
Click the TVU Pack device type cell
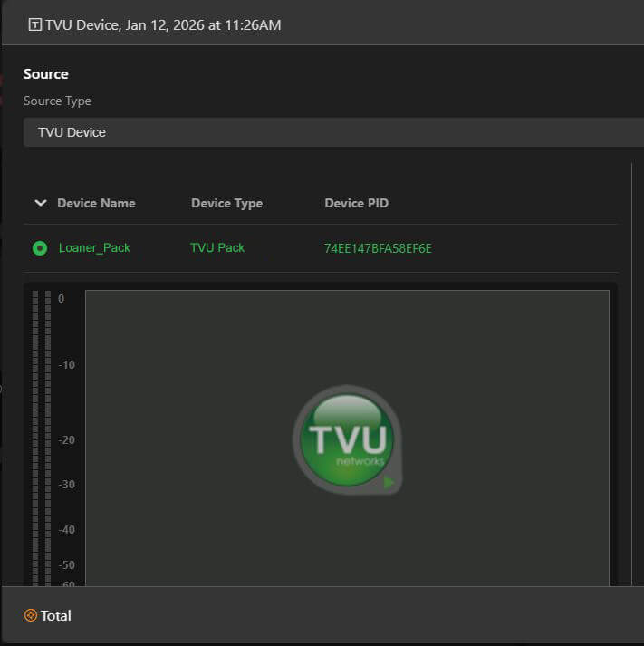(x=217, y=247)
